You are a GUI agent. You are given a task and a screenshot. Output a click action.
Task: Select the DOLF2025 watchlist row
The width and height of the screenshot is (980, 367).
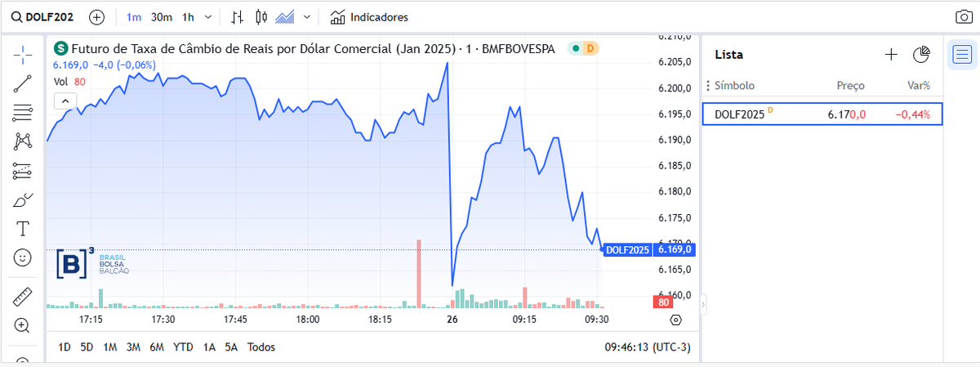(x=822, y=114)
